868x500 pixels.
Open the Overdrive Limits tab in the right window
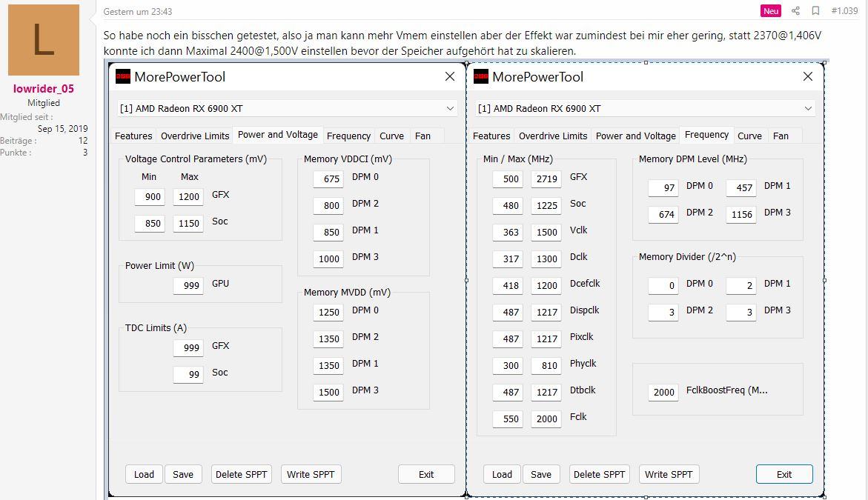(553, 136)
